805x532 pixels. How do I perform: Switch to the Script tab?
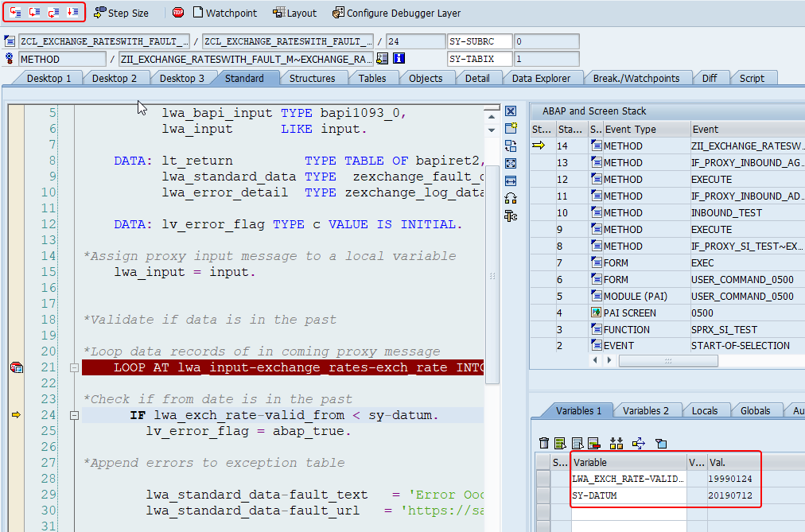coord(752,78)
